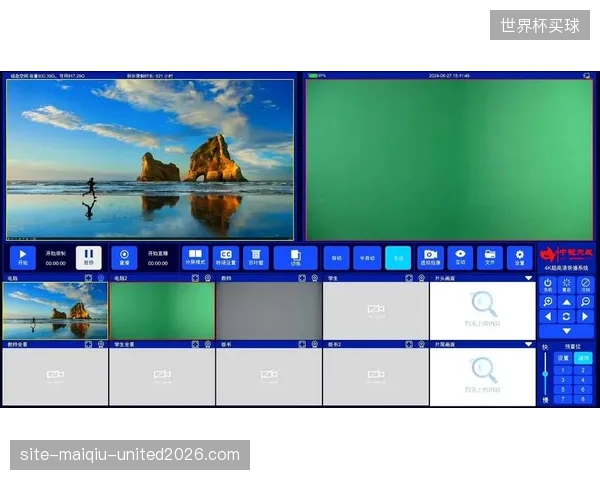Click the 切换 switch button
The height and width of the screenshot is (480, 600).
click(295, 258)
